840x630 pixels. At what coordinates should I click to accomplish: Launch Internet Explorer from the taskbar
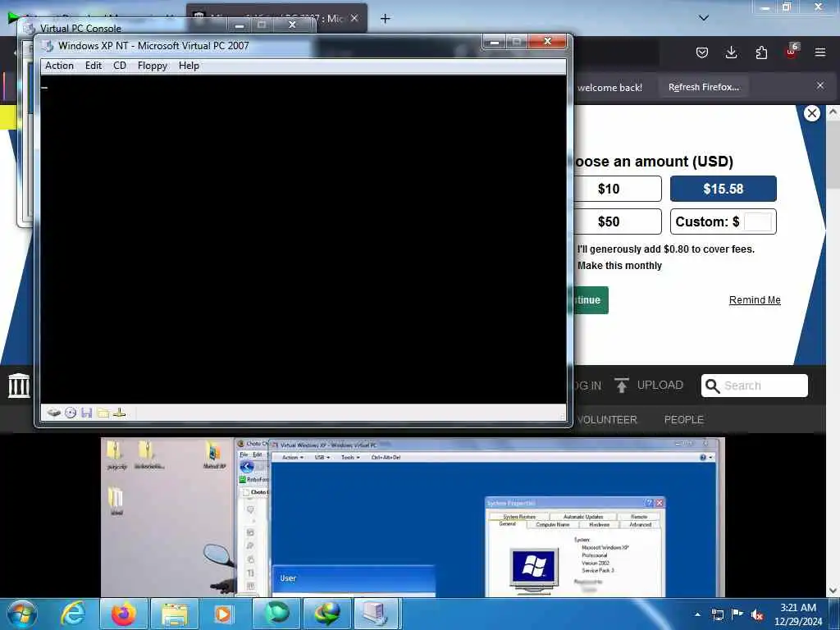pyautogui.click(x=73, y=614)
